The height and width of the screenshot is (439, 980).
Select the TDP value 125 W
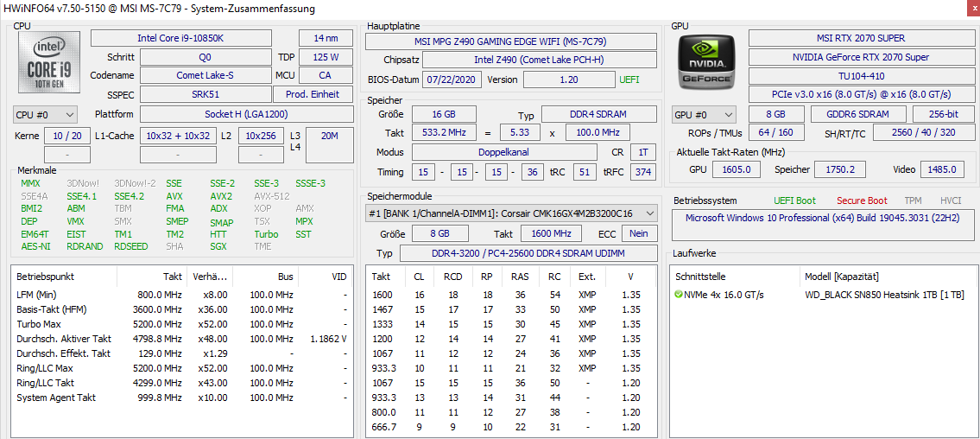[x=326, y=58]
